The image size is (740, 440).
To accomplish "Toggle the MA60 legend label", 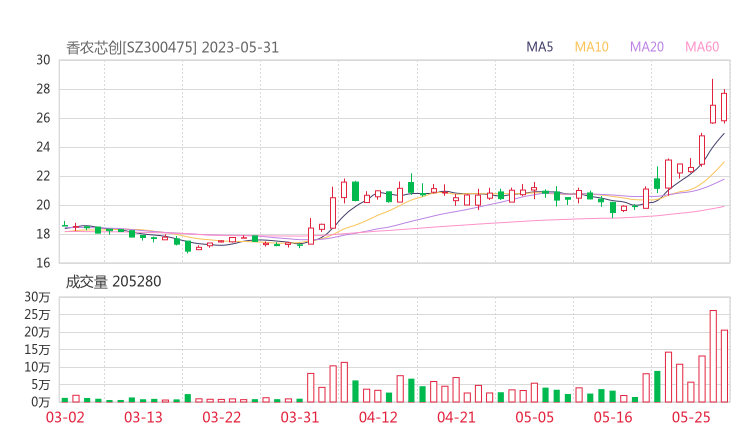I will pos(702,47).
